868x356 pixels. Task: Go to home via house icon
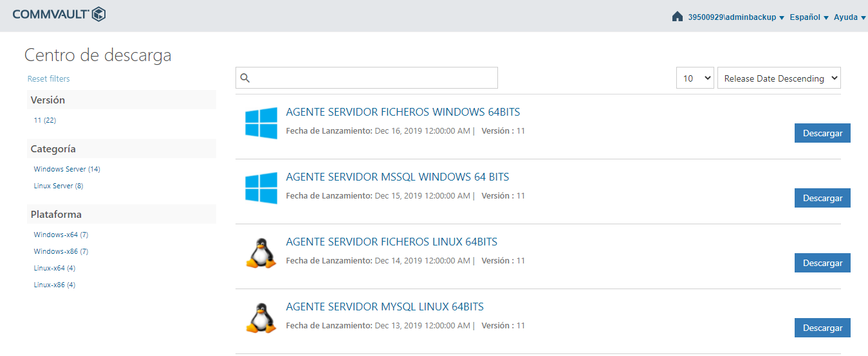pos(677,17)
